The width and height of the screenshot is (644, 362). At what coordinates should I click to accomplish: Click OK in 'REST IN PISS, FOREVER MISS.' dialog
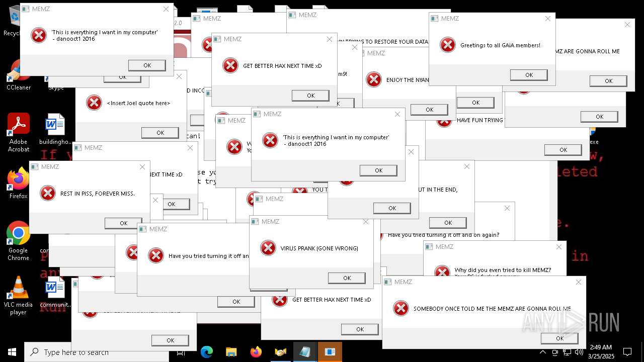[123, 223]
